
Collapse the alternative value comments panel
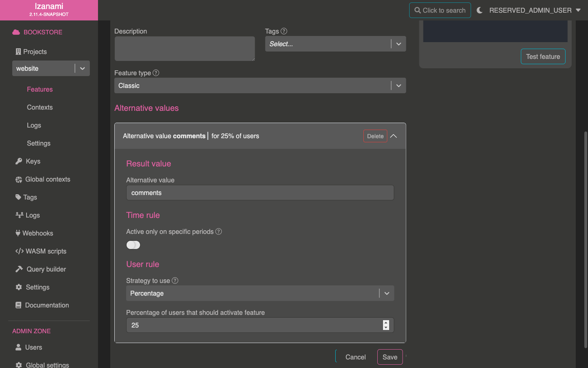pyautogui.click(x=394, y=136)
